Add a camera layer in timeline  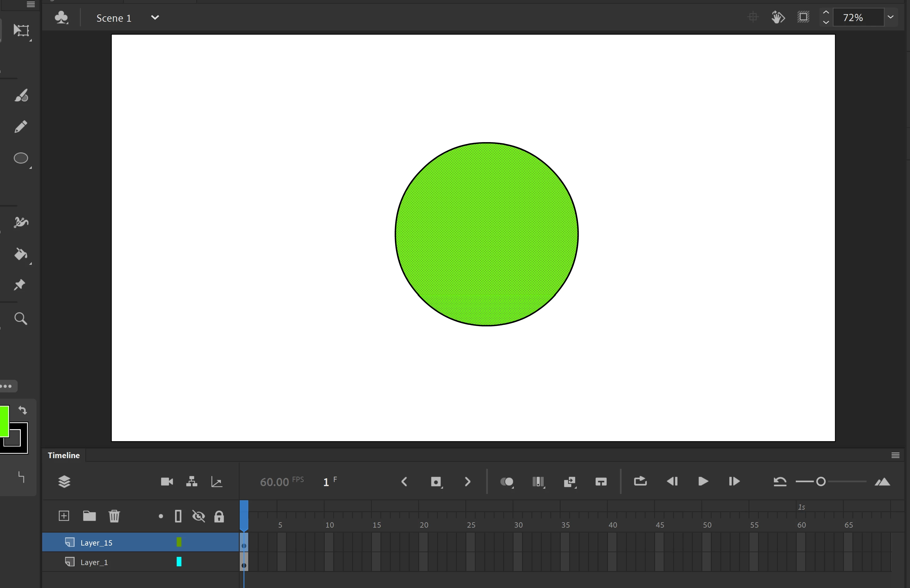167,481
